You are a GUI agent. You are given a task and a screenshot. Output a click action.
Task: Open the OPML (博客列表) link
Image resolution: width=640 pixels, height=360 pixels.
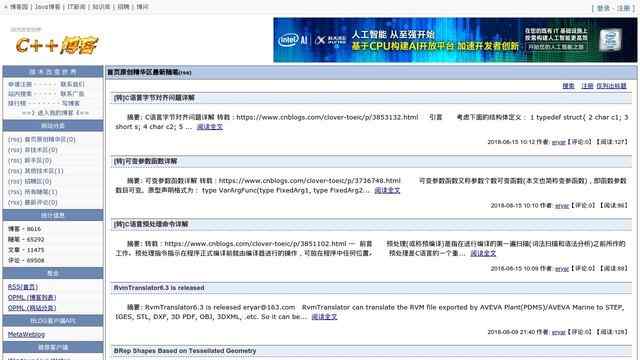coord(32,298)
